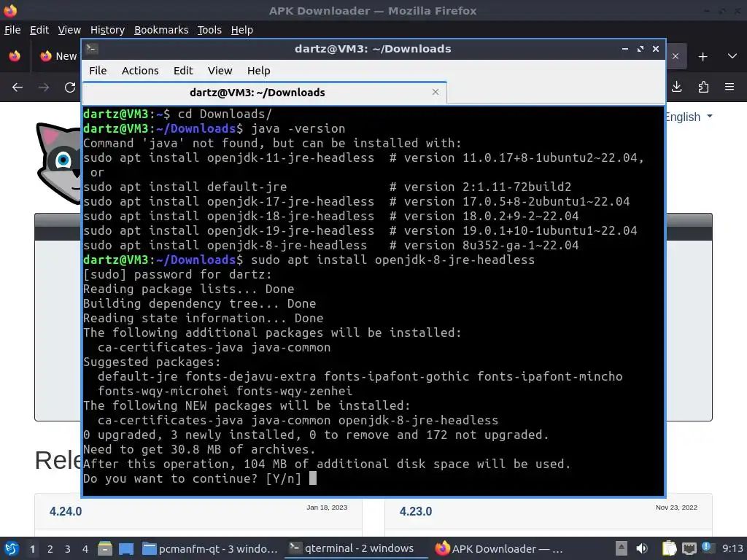The width and height of the screenshot is (747, 560).
Task: Open the Edit menu in QTerminal
Action: 183,71
